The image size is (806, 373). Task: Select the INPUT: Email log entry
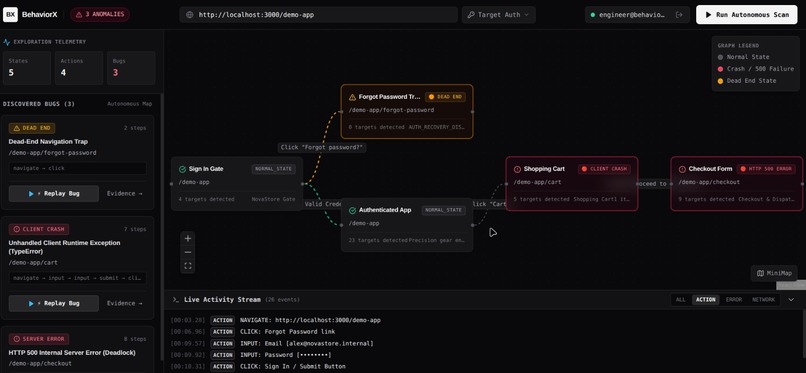[483, 343]
